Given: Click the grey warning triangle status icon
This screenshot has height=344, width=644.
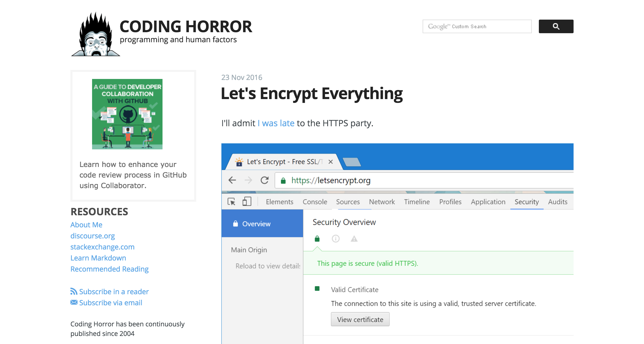Looking at the screenshot, I should [x=354, y=239].
